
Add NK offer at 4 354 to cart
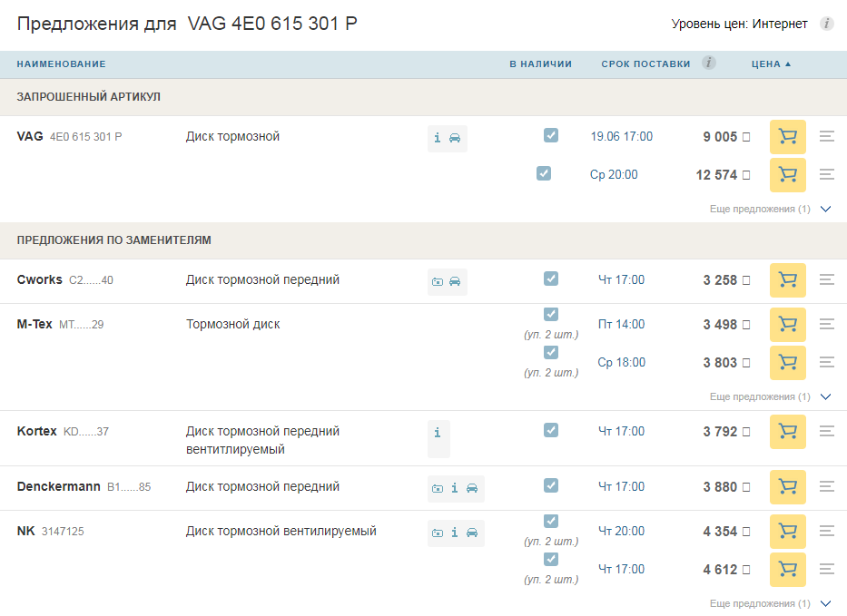point(788,532)
